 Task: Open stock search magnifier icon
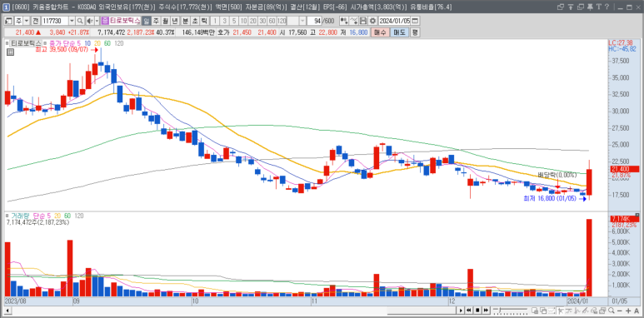coord(80,21)
